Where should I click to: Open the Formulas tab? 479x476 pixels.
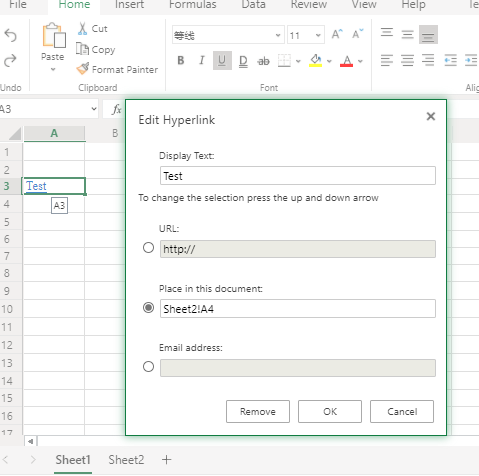click(193, 5)
